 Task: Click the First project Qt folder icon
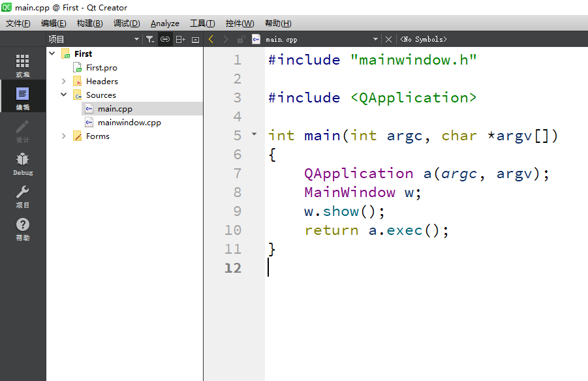66,53
